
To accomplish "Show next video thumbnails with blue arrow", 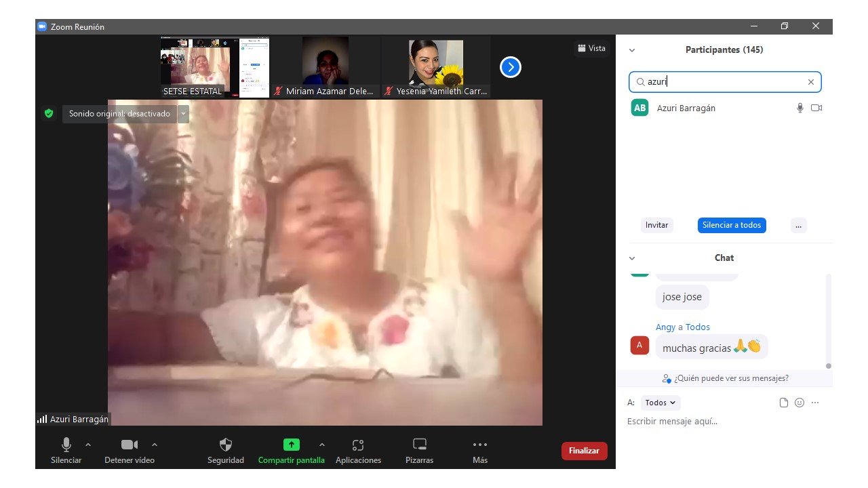I will [x=511, y=67].
